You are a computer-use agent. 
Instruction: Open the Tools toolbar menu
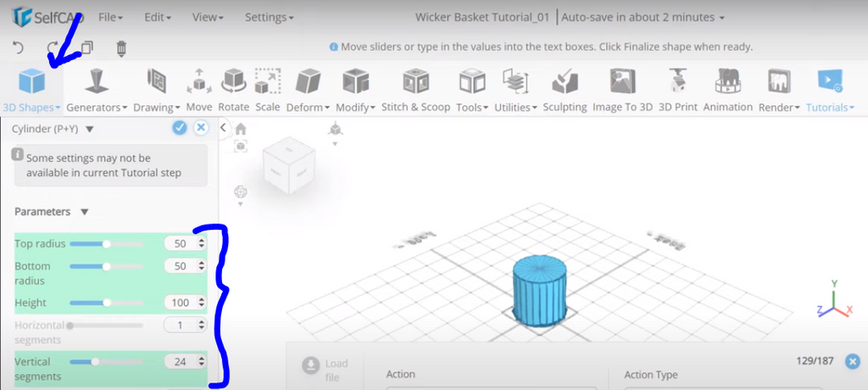tap(472, 91)
